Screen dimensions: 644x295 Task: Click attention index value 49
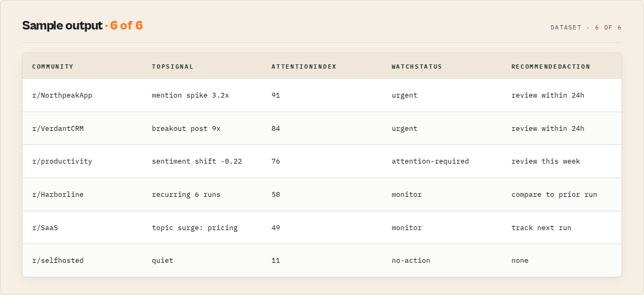(276, 228)
